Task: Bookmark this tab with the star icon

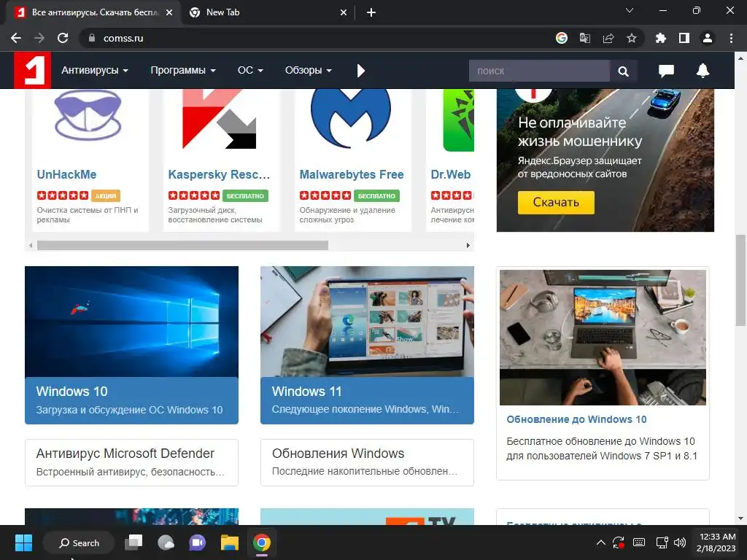Action: pos(632,38)
